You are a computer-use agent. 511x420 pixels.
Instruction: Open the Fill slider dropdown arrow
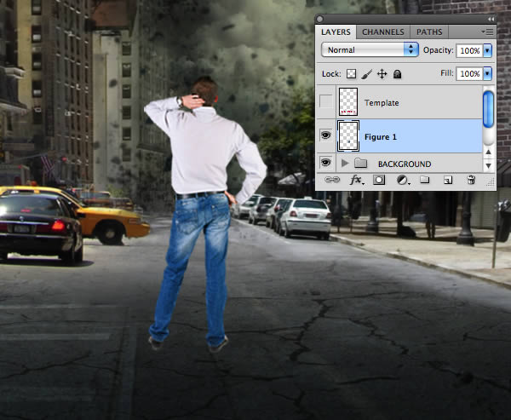pos(487,74)
